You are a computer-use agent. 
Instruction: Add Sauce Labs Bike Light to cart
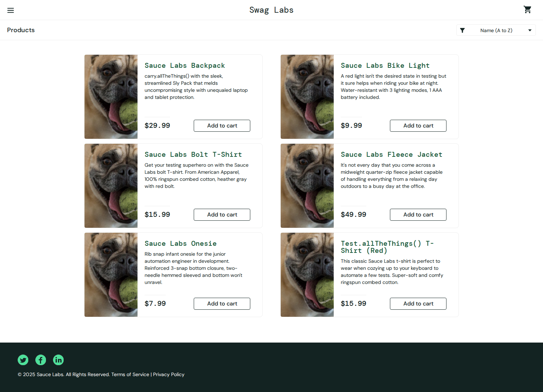pyautogui.click(x=418, y=125)
